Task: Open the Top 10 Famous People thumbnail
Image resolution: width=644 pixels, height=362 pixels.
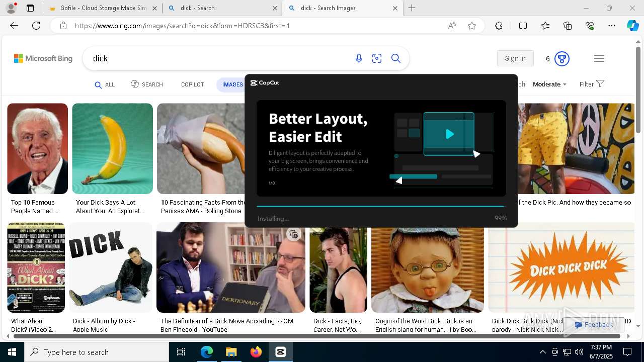Action: point(37,148)
